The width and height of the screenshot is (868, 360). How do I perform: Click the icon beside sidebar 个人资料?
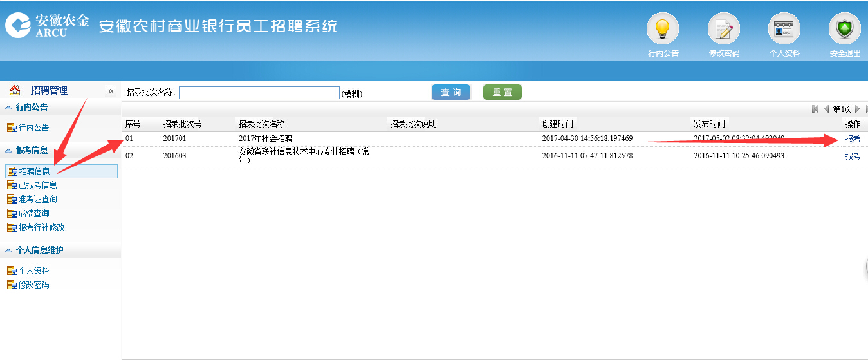click(12, 270)
